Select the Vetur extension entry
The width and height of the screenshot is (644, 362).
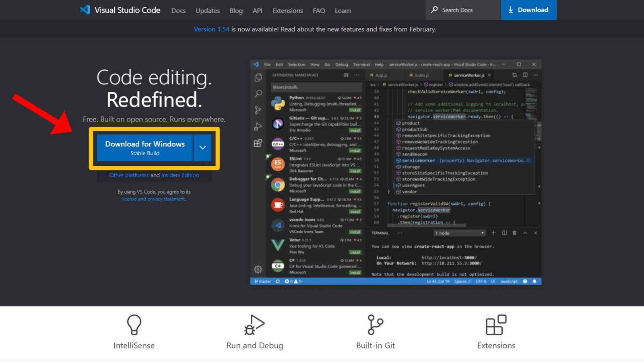point(316,246)
